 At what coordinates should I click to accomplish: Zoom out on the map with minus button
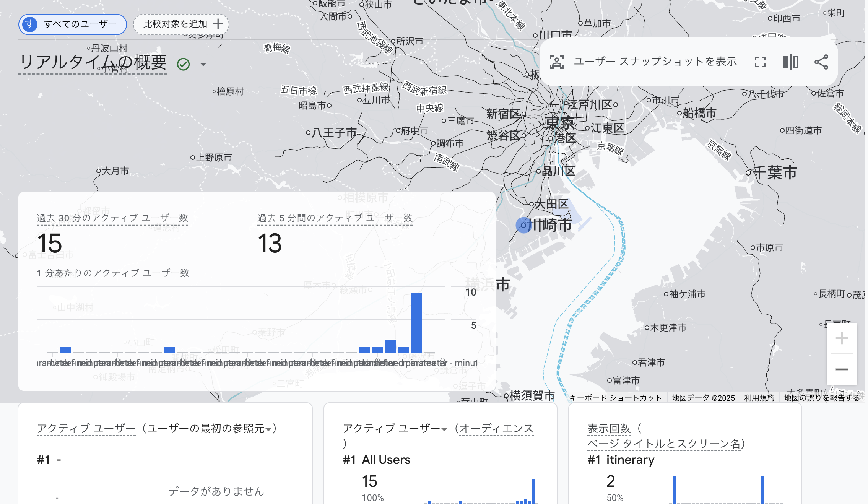click(841, 369)
